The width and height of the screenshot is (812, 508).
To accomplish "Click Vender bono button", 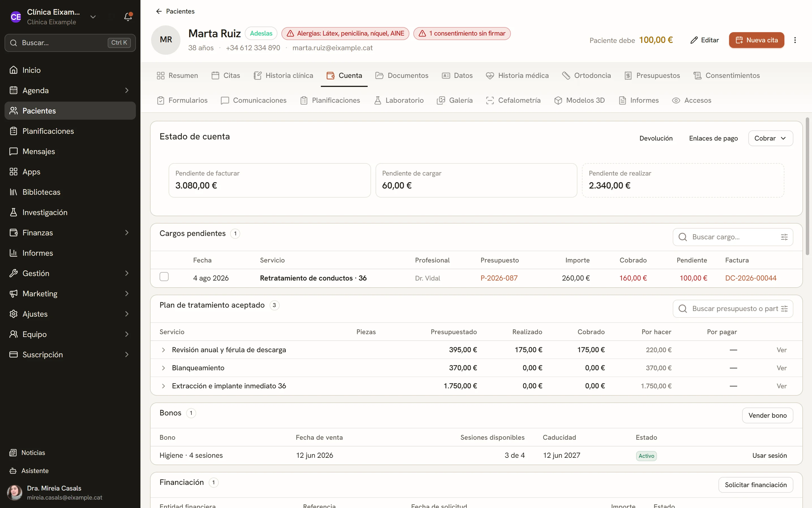I will pos(767,416).
